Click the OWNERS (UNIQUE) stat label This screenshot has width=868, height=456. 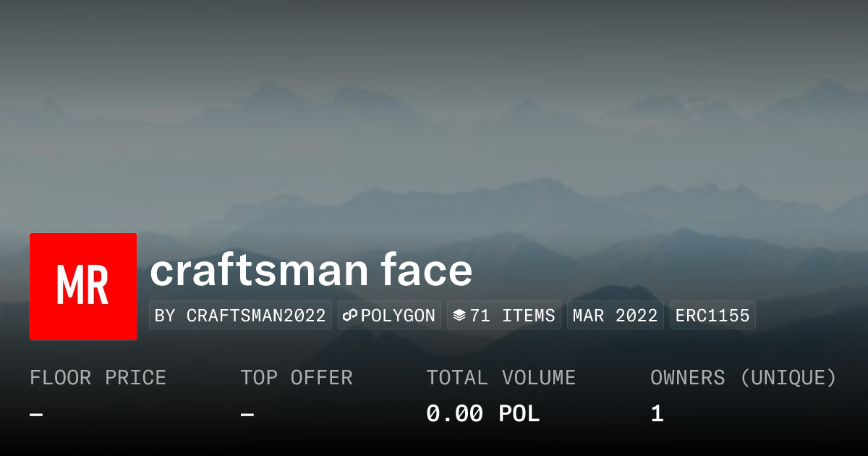click(x=744, y=377)
